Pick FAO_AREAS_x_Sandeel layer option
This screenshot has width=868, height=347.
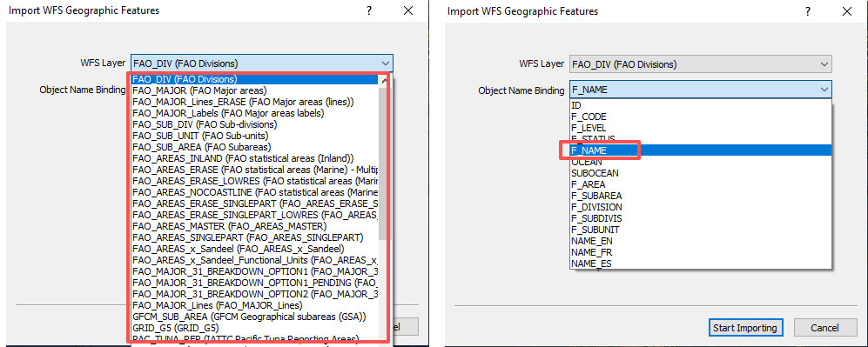click(x=255, y=249)
